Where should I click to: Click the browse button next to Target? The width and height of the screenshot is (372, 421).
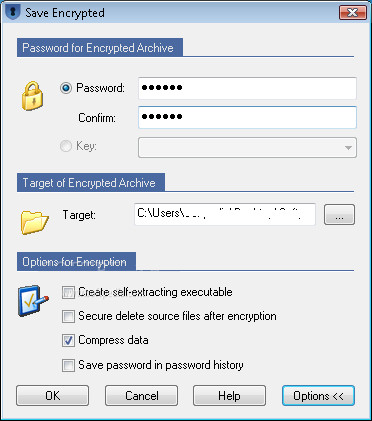pyautogui.click(x=339, y=215)
